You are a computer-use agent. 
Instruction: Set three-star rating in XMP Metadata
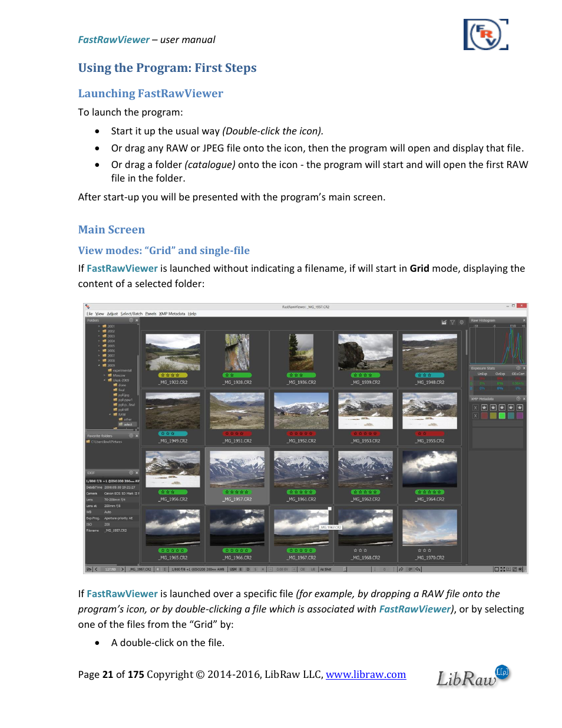tap(502, 407)
